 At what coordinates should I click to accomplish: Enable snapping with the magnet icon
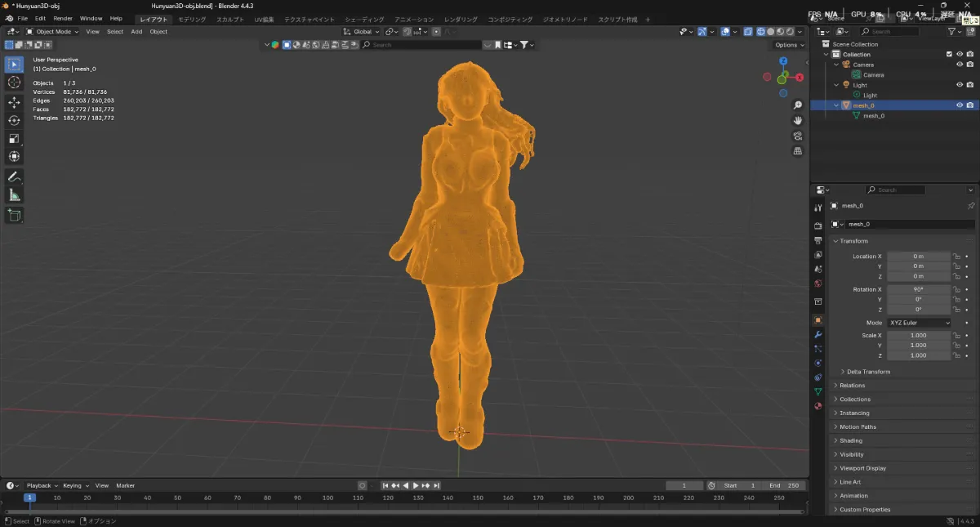408,31
